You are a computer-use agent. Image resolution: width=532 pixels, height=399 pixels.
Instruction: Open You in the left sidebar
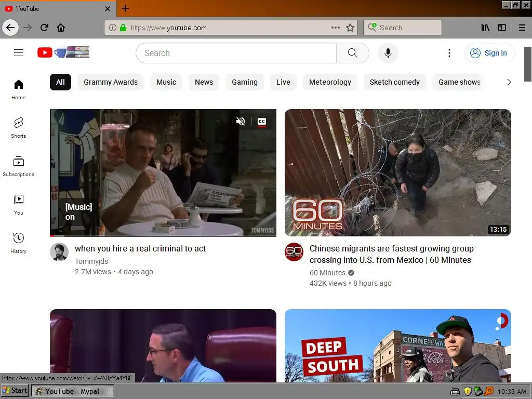click(19, 205)
